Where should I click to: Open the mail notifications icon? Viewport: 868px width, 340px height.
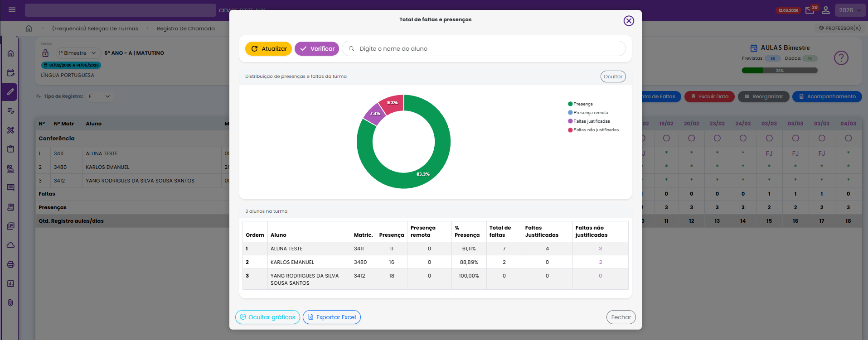click(810, 10)
